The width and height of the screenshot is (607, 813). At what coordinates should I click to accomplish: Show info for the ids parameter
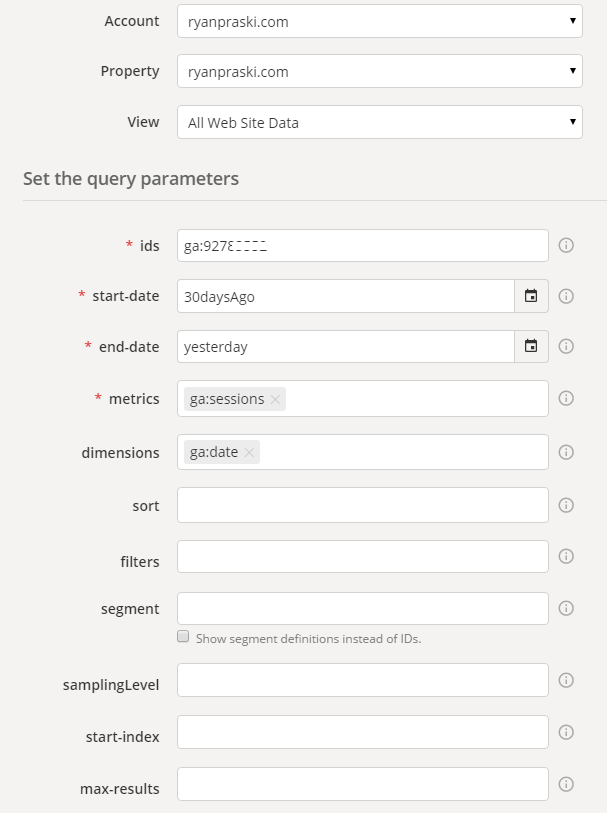tap(566, 245)
